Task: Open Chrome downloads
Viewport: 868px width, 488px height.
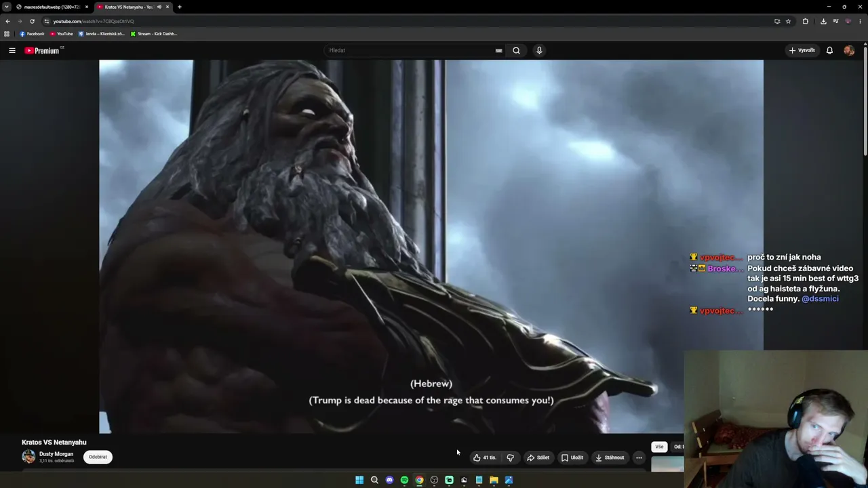Action: (x=823, y=21)
